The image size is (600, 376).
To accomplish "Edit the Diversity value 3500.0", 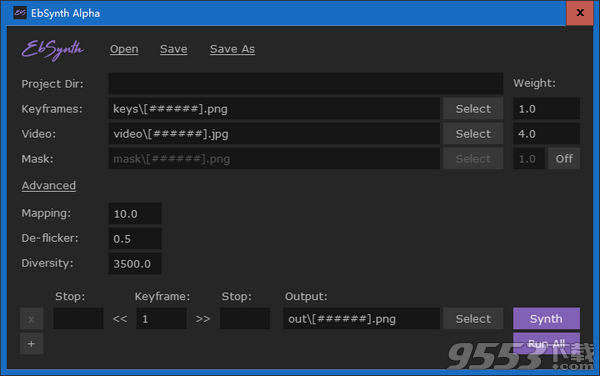I will coord(135,264).
